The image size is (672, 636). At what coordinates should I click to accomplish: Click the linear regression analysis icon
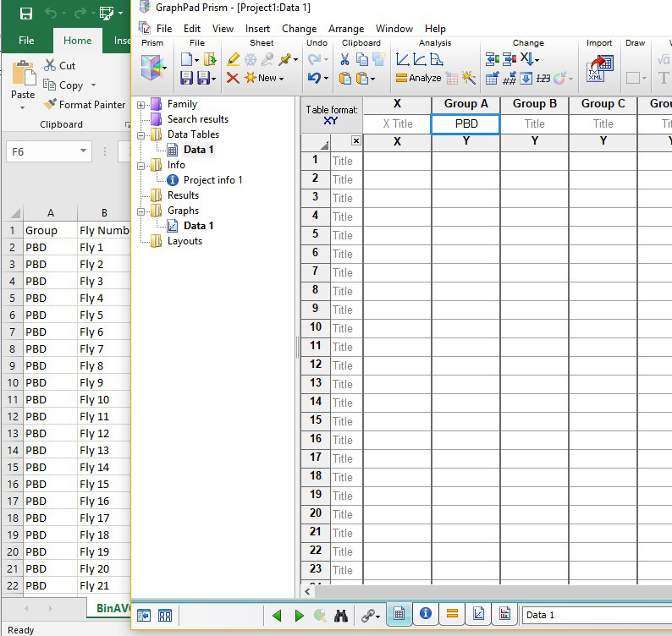click(402, 59)
